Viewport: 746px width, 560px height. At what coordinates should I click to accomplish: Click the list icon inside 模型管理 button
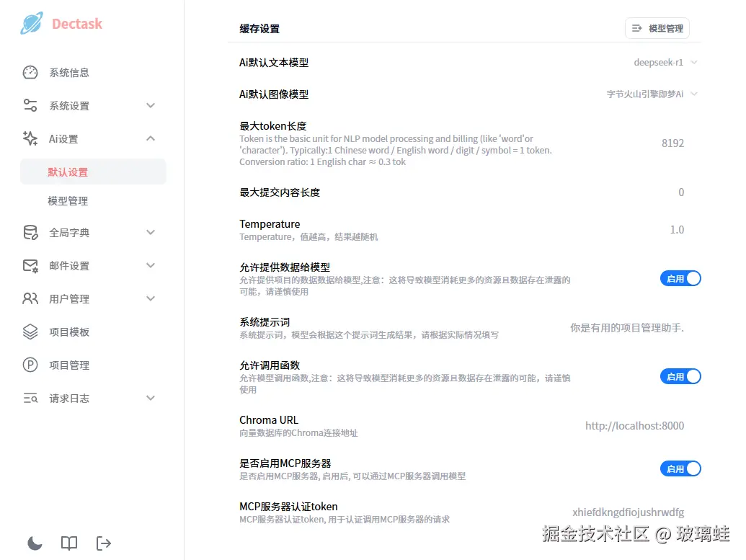[636, 29]
